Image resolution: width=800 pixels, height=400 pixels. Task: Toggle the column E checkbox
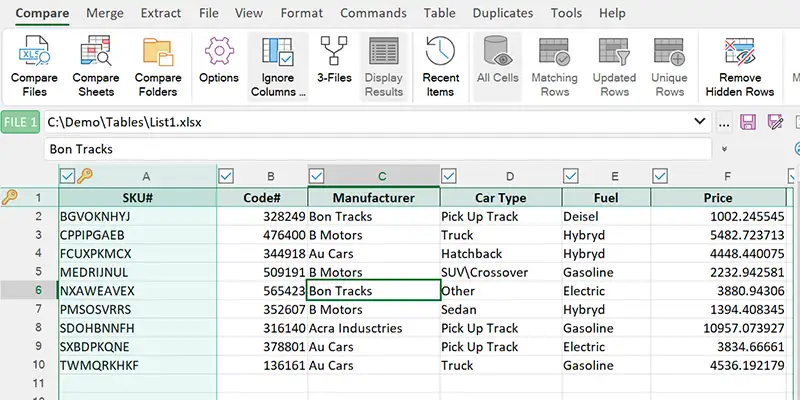coord(571,176)
